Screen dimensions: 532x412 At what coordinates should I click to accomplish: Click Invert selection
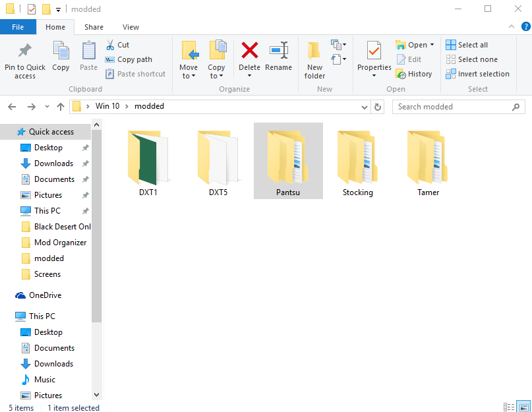click(477, 74)
